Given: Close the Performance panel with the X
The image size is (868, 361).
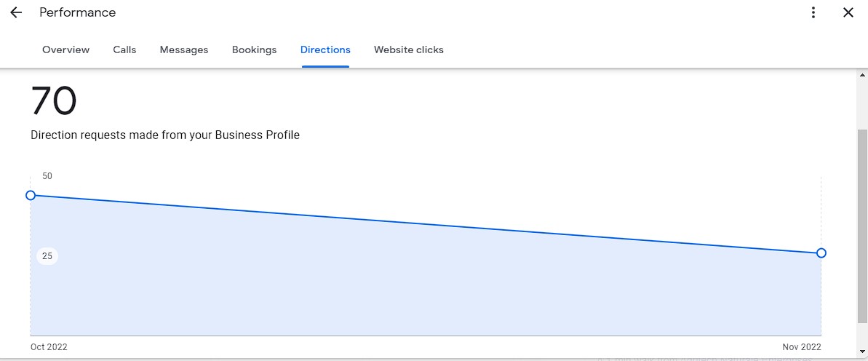Looking at the screenshot, I should [x=848, y=13].
